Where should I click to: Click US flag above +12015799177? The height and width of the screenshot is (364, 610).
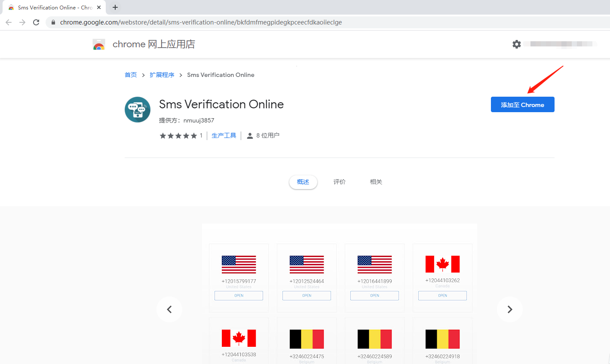pyautogui.click(x=239, y=264)
